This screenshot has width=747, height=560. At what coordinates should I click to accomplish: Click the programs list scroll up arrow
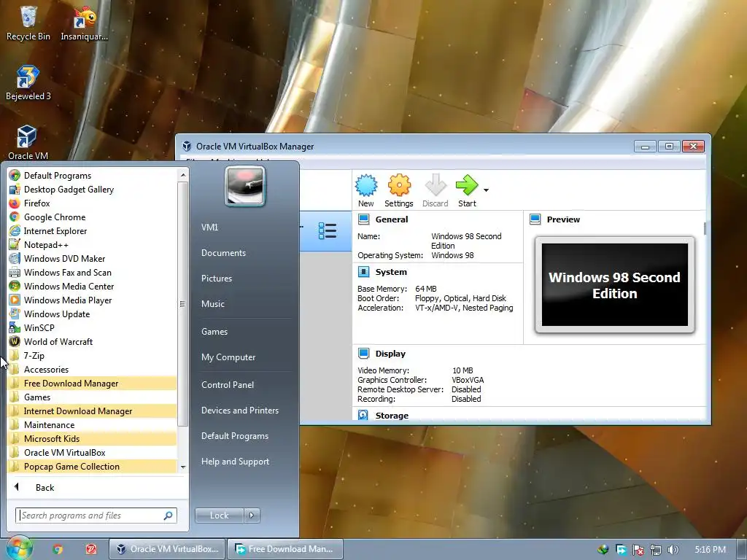[183, 175]
